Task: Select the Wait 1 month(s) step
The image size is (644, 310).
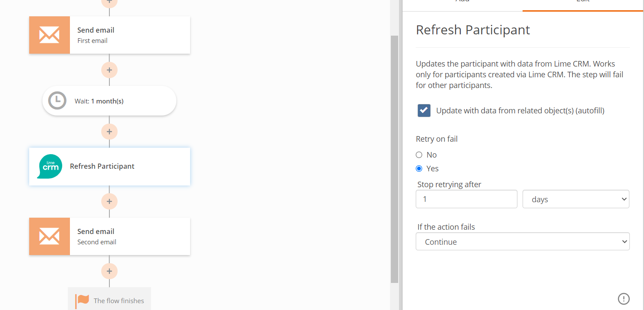Action: pyautogui.click(x=109, y=100)
